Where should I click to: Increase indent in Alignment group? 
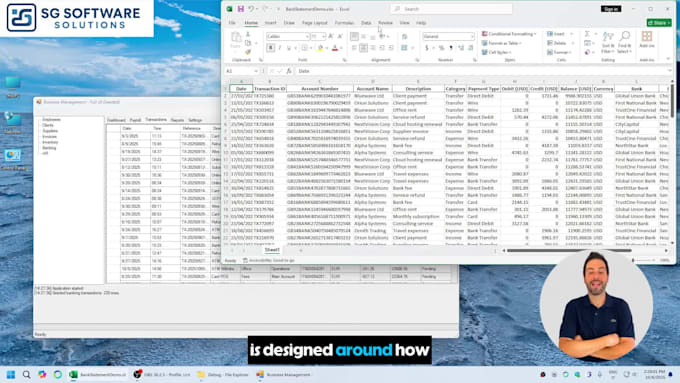391,48
